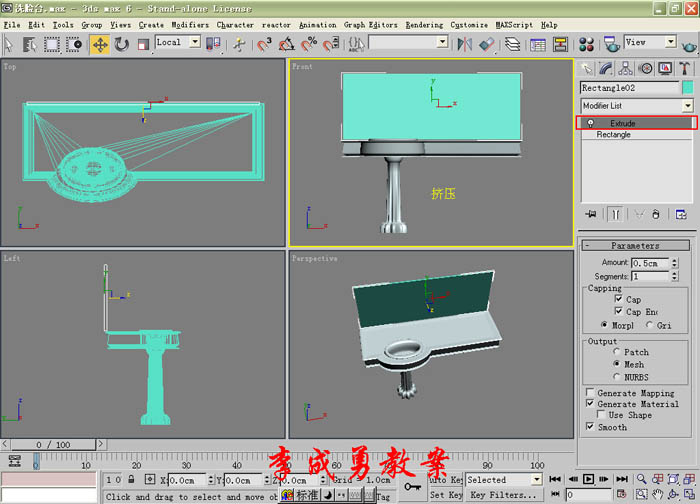Toggle Generate Material IDs checkbox
The image size is (700, 504).
click(x=590, y=404)
